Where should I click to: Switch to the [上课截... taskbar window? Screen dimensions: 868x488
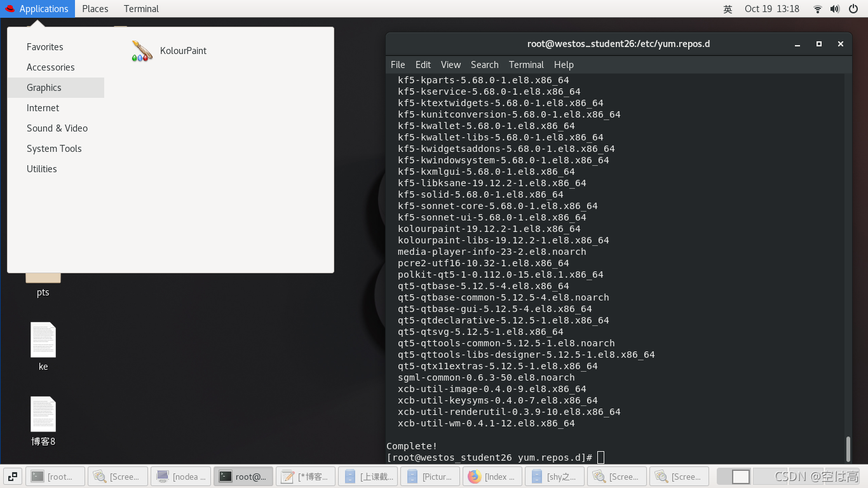368,476
